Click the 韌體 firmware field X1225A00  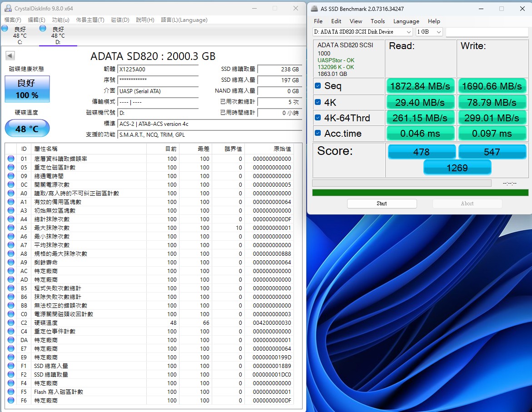click(x=158, y=69)
